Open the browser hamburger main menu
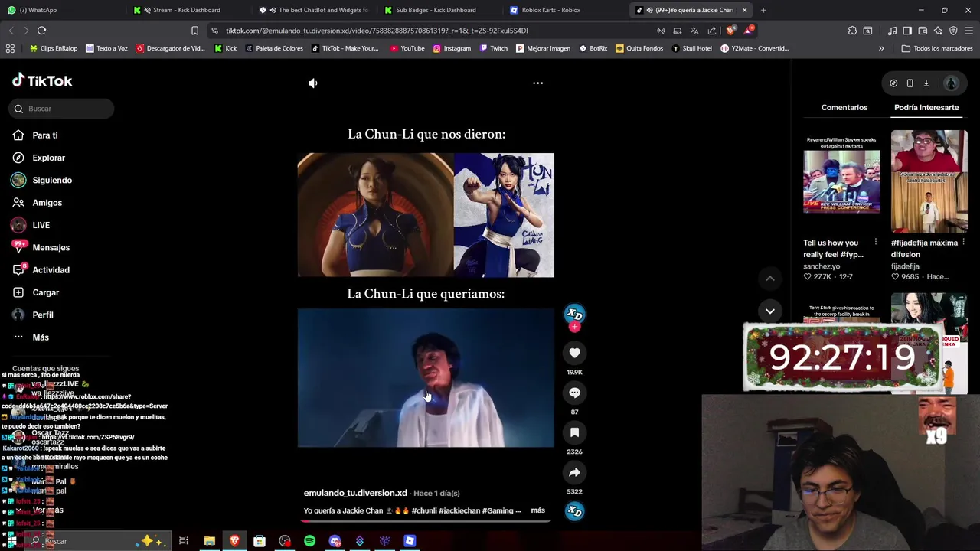The width and height of the screenshot is (980, 551). coord(969,31)
